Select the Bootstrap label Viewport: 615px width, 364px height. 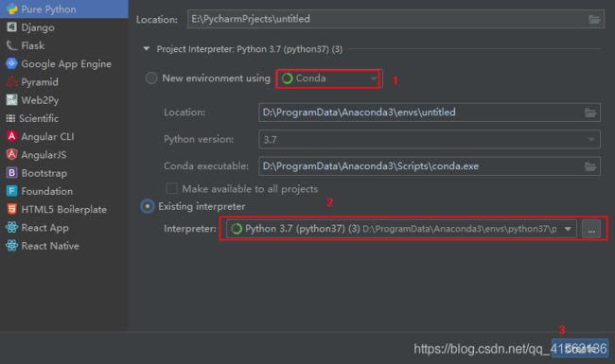tap(44, 173)
